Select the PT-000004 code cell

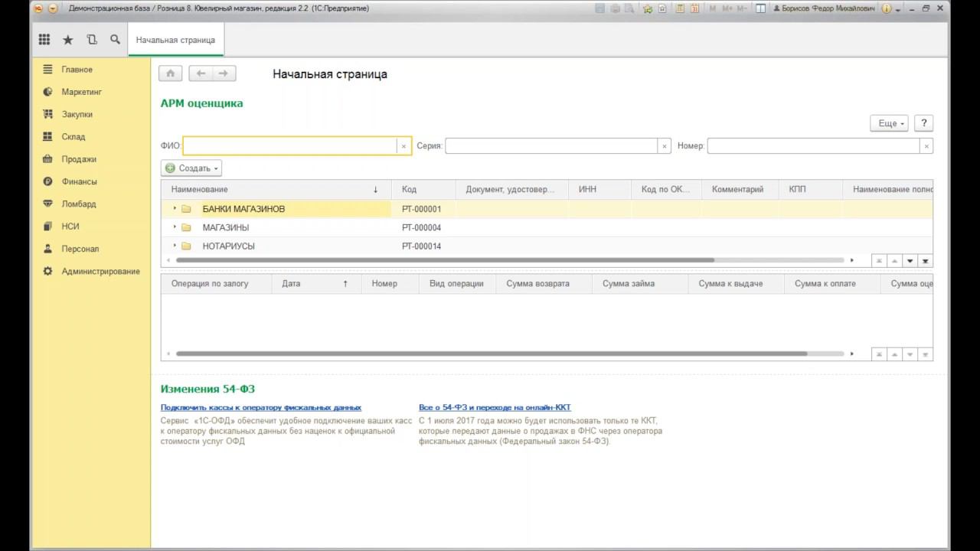click(423, 227)
